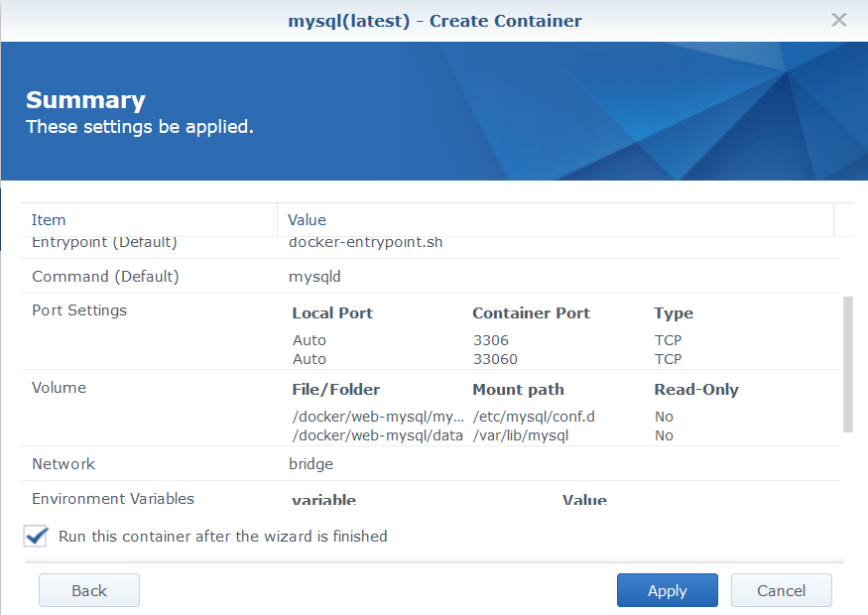Close the Create Container dialog
868x615 pixels.
pyautogui.click(x=838, y=20)
